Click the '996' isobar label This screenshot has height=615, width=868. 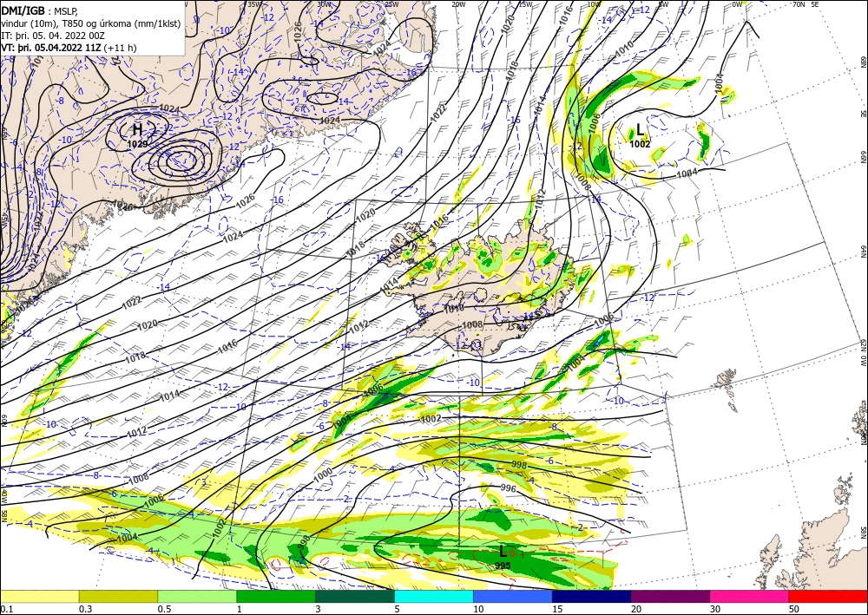click(x=508, y=488)
